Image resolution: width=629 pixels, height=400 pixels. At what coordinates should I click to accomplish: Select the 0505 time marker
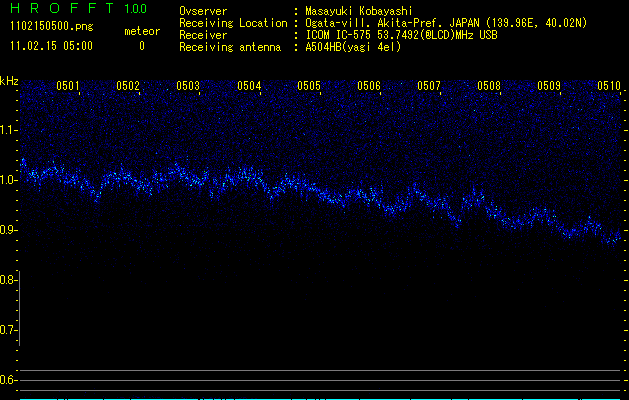[309, 86]
